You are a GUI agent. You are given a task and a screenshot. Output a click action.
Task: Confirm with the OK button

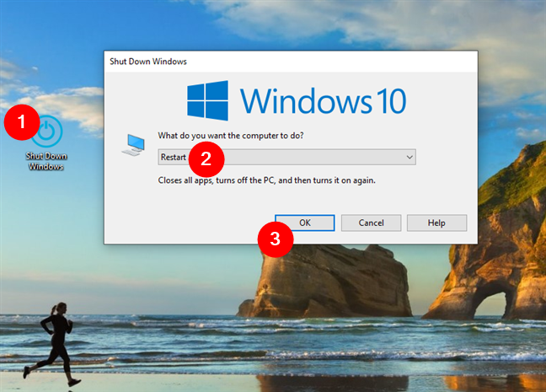pyautogui.click(x=305, y=223)
